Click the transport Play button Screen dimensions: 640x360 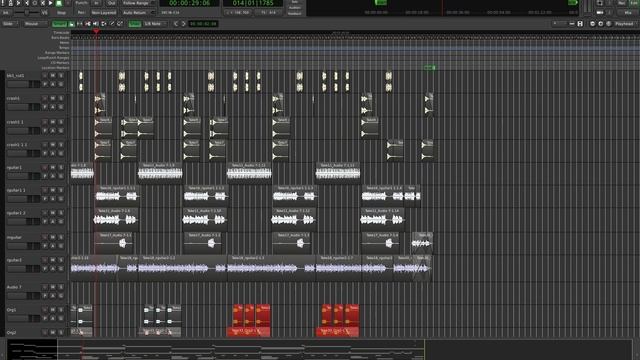click(51, 3)
